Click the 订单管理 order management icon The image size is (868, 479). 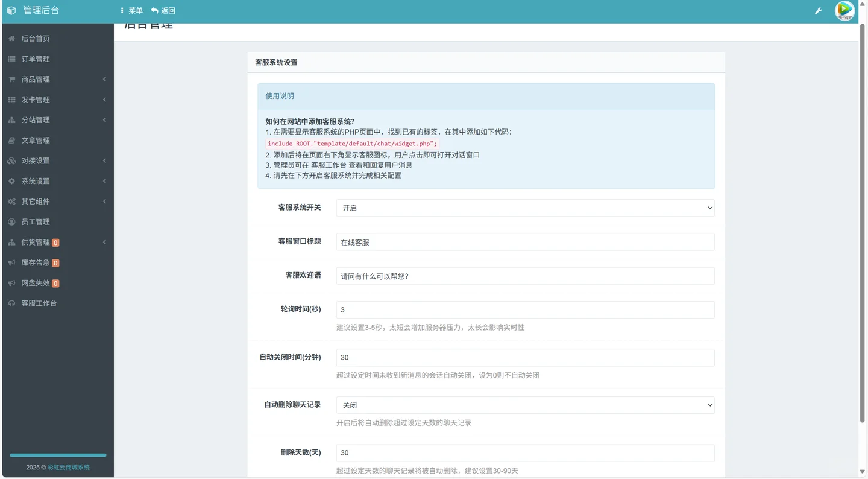pos(10,59)
